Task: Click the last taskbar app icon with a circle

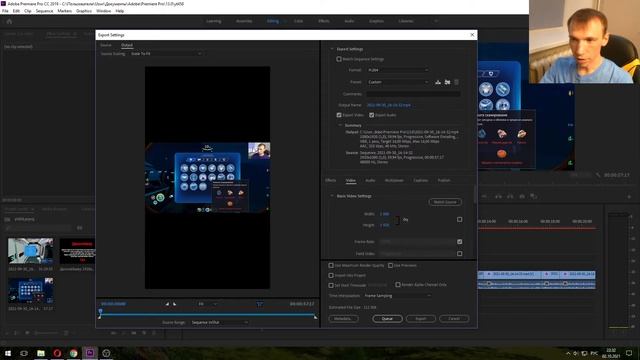Action: pyautogui.click(x=106, y=353)
